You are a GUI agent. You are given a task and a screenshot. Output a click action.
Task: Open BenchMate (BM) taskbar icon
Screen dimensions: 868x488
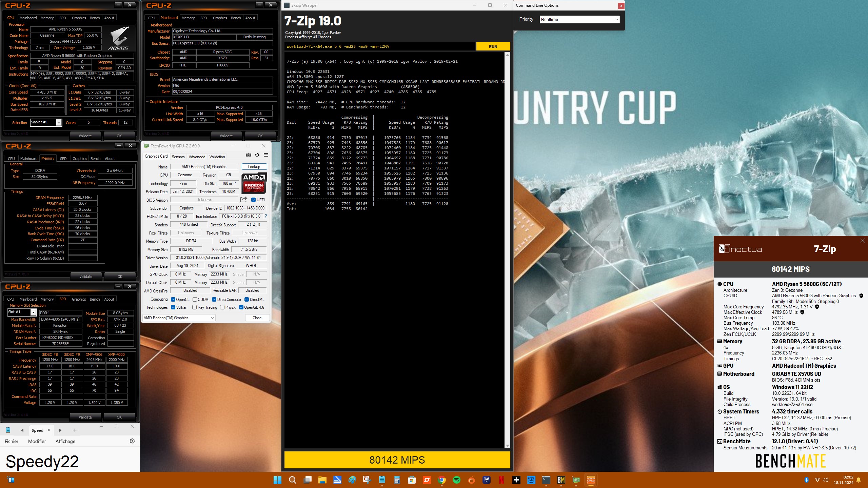coord(561,480)
